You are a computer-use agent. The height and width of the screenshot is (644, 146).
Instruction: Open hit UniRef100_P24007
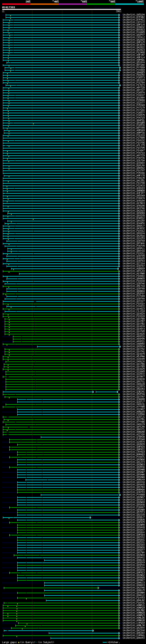(x=133, y=95)
